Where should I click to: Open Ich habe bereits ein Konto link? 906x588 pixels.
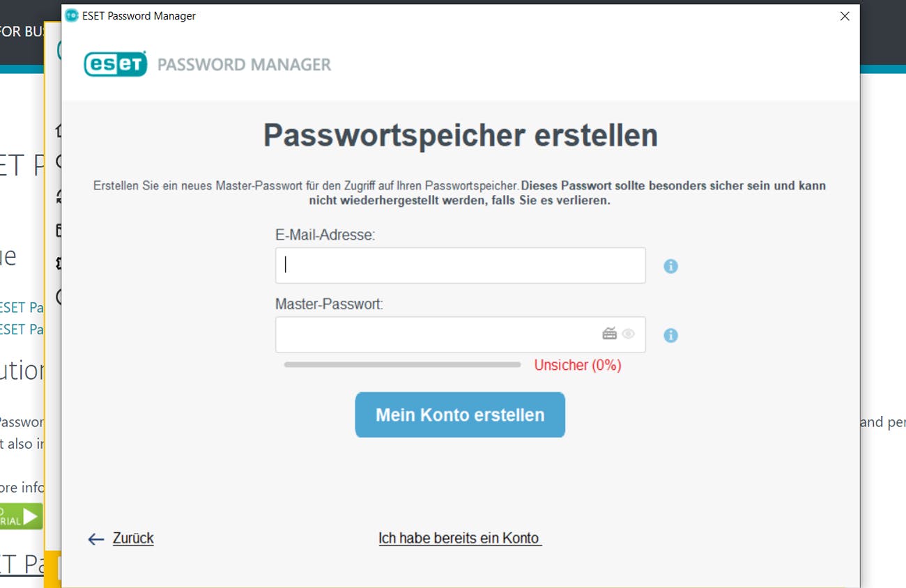pyautogui.click(x=460, y=538)
